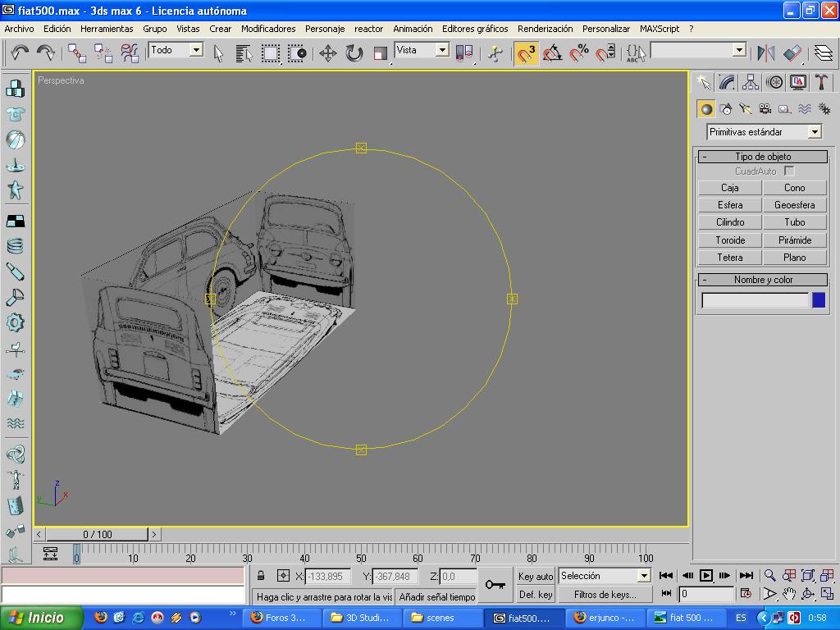The height and width of the screenshot is (630, 840).
Task: Open the Modify panel tab
Action: (727, 82)
